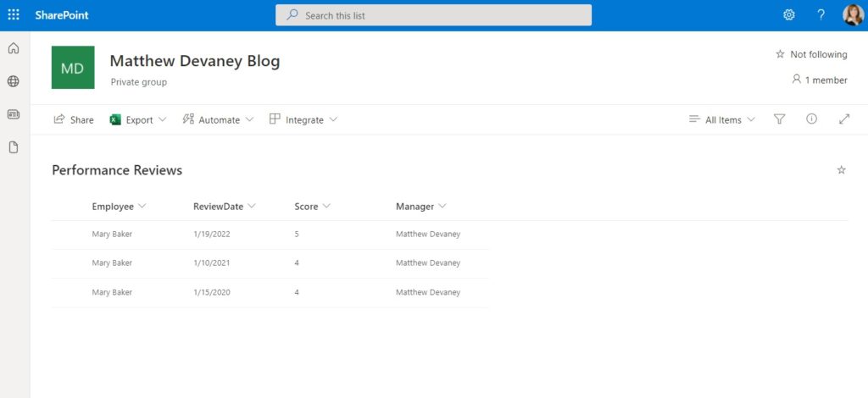Screen dimensions: 868x398
Task: Expand the list to full-screen content mode
Action: pyautogui.click(x=844, y=119)
